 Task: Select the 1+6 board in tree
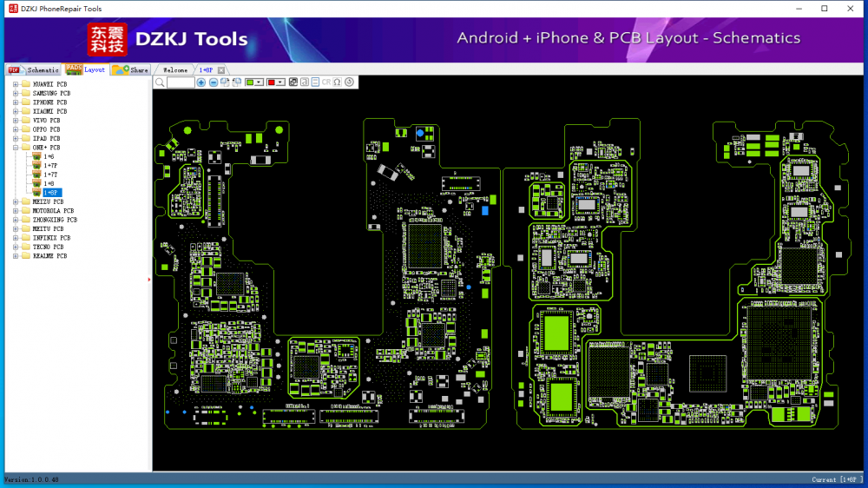click(x=49, y=156)
